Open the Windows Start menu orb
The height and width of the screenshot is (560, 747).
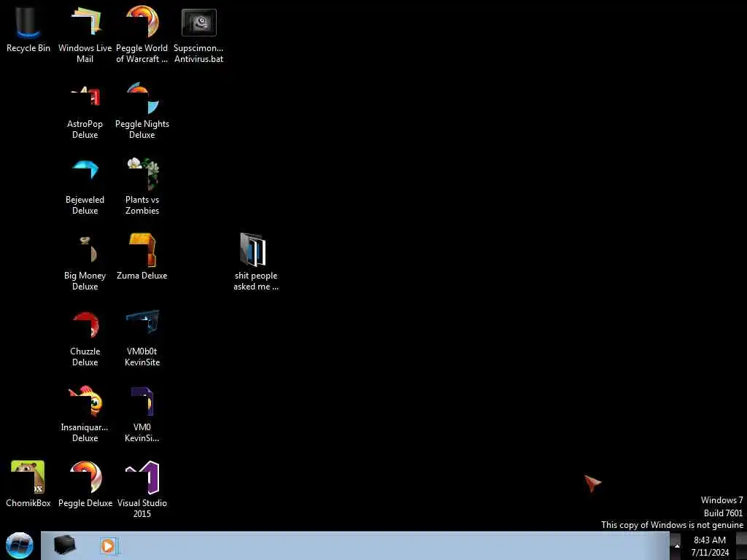click(20, 545)
